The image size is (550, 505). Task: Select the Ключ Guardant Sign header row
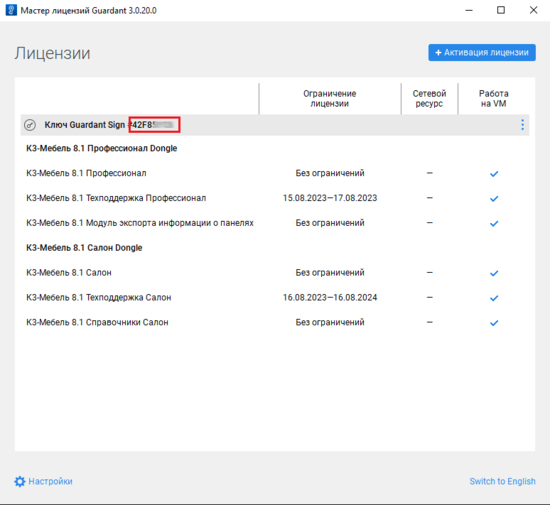[x=275, y=125]
